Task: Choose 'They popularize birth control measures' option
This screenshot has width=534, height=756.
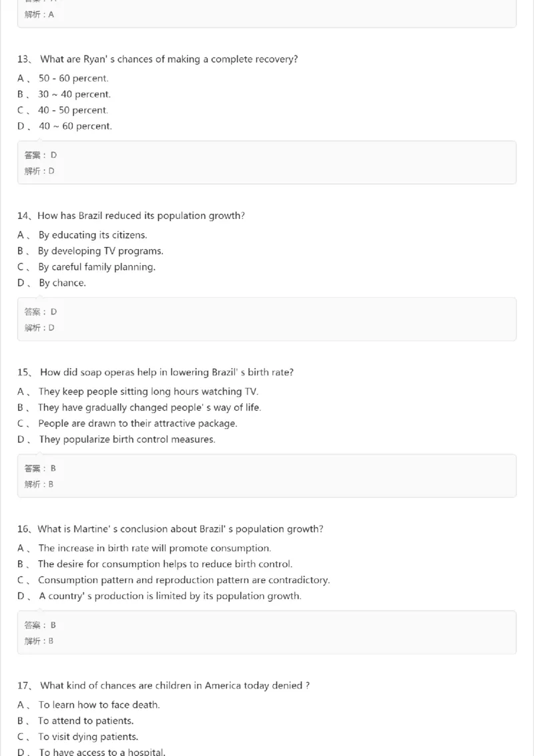Action: coord(127,439)
